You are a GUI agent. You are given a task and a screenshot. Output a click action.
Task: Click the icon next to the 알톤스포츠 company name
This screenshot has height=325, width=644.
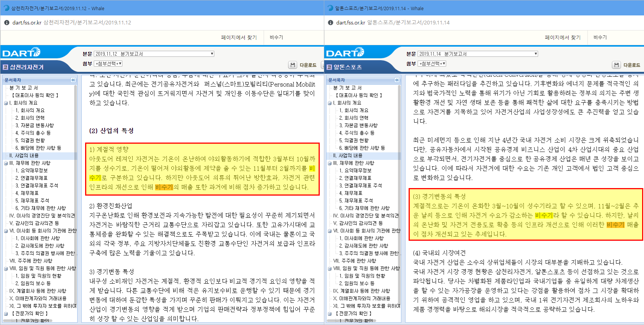[329, 67]
